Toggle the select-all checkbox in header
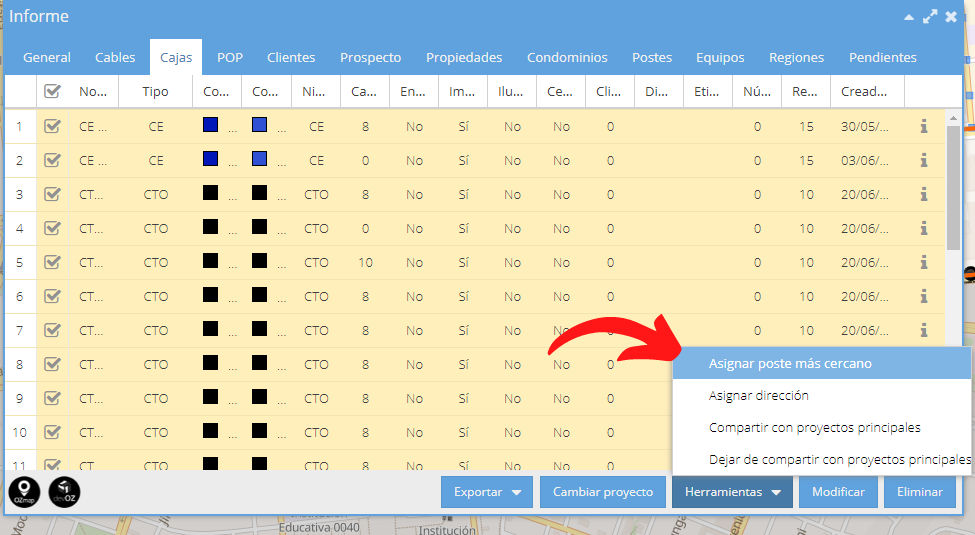Screen dimensions: 975x535 click(52, 91)
